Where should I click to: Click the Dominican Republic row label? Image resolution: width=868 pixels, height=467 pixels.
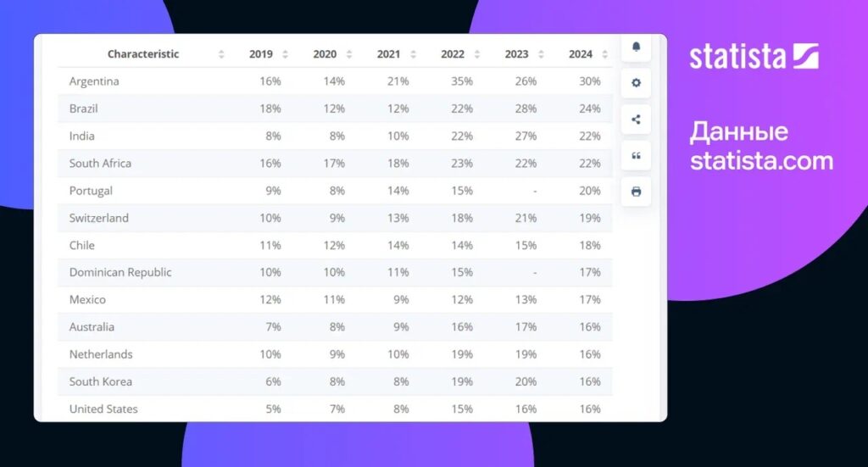[x=120, y=272]
